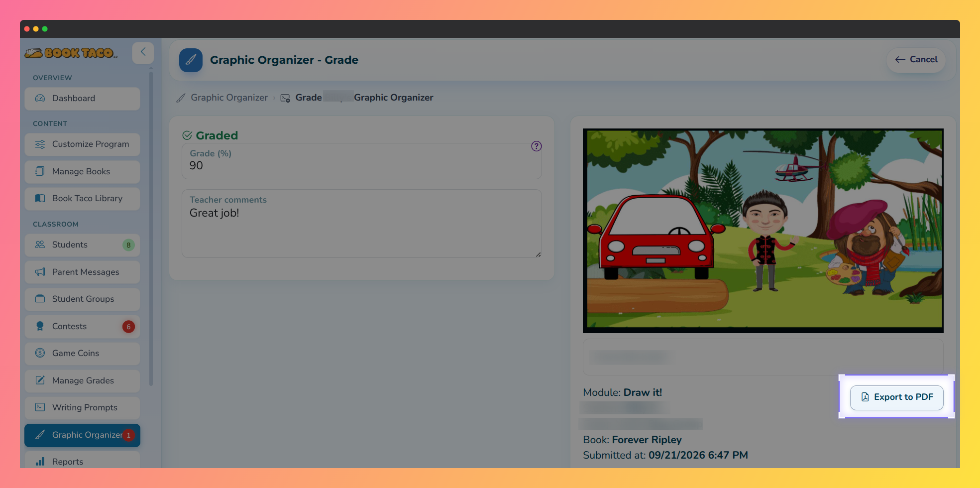Click the Manage Grades pencil icon

tap(40, 380)
